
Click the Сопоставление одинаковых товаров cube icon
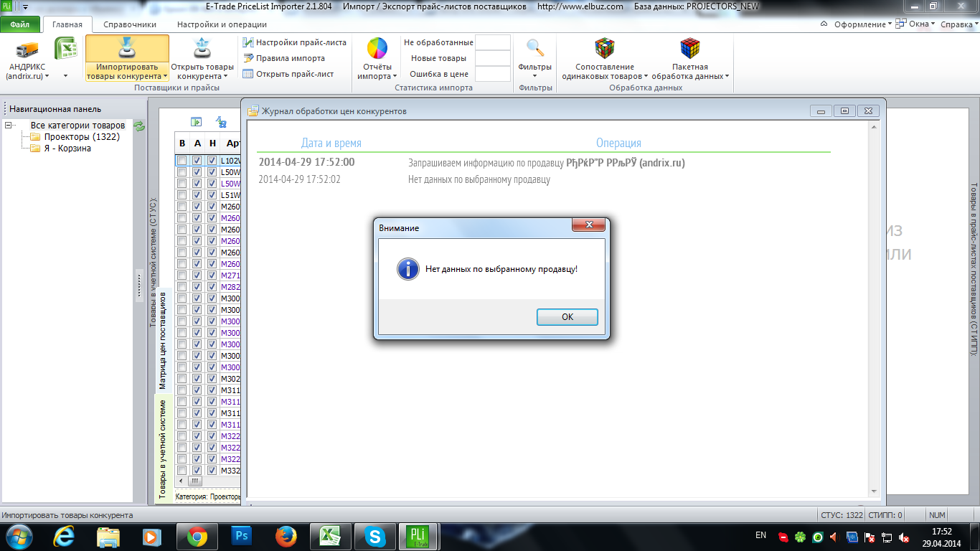[x=605, y=49]
